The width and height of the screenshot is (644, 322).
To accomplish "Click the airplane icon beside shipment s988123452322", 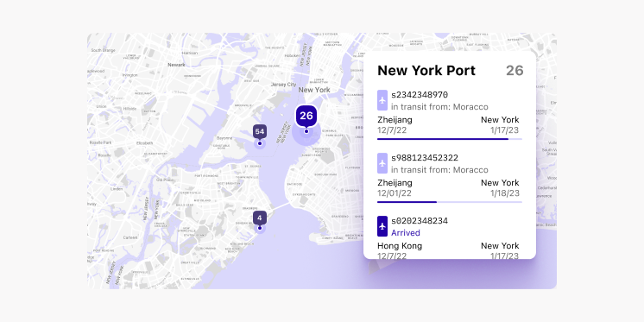I will [382, 163].
